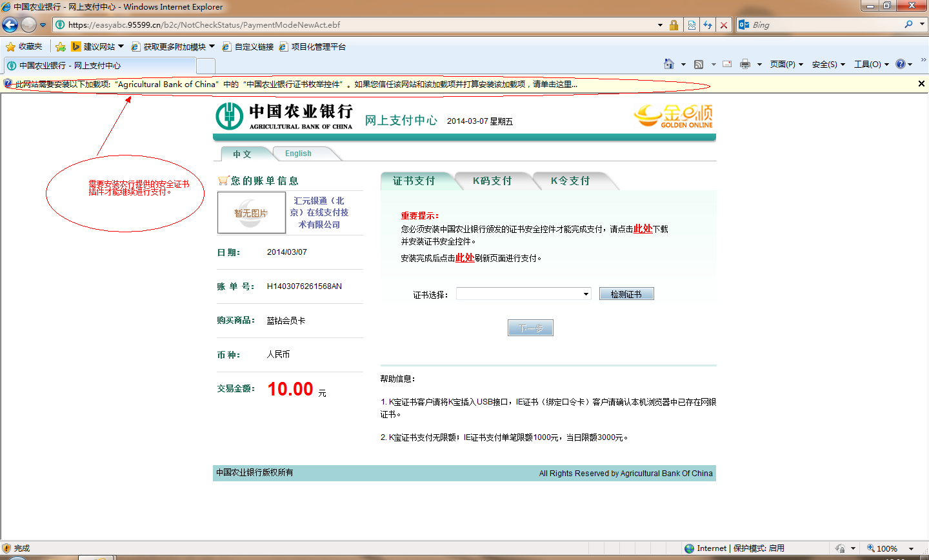Screen dimensions: 929x560
Task: Click the Add to Favorites Bar star icon
Action: [61, 46]
